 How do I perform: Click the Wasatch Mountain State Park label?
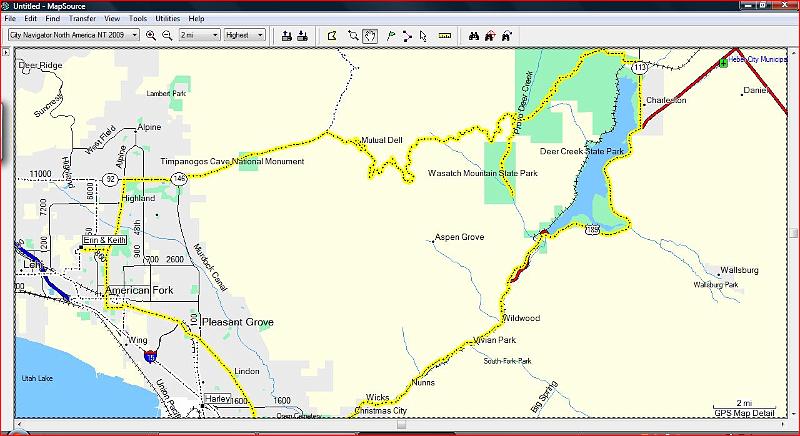tap(483, 173)
